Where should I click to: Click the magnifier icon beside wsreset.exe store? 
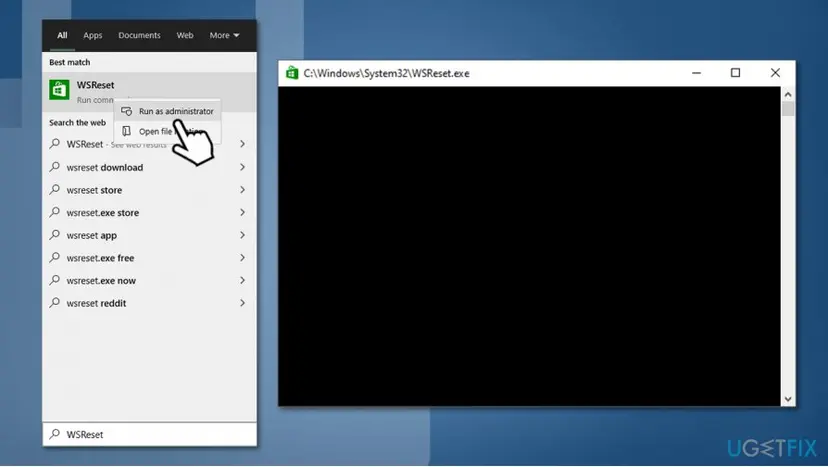54,212
